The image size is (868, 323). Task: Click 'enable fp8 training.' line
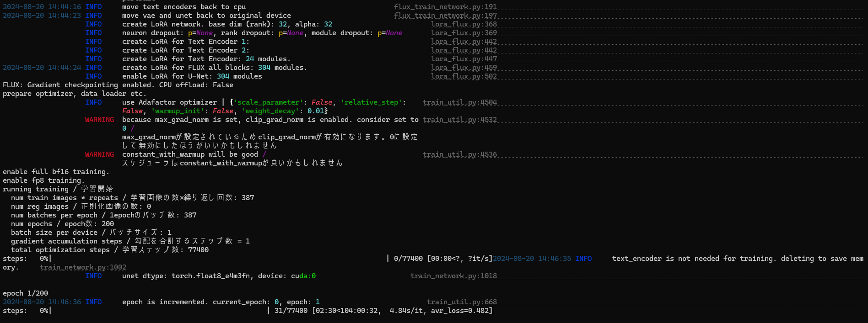44,180
